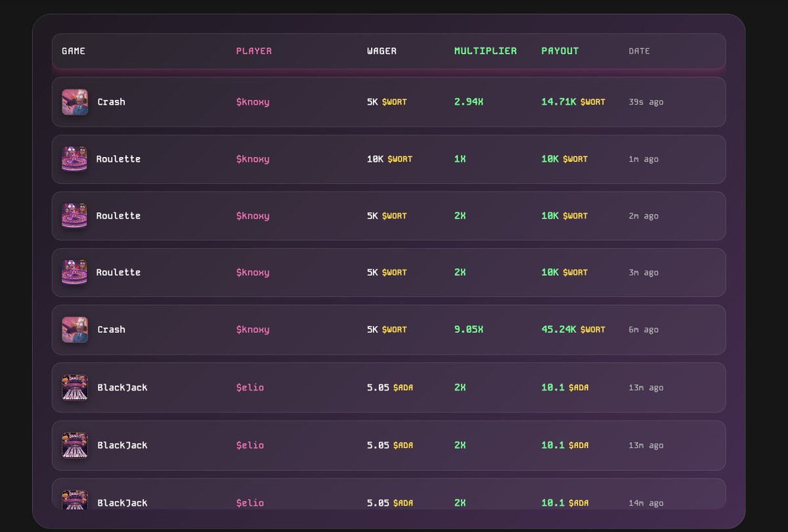The height and width of the screenshot is (532, 788).
Task: Click the 2X multiplier in the 2m ago row
Action: tap(460, 215)
